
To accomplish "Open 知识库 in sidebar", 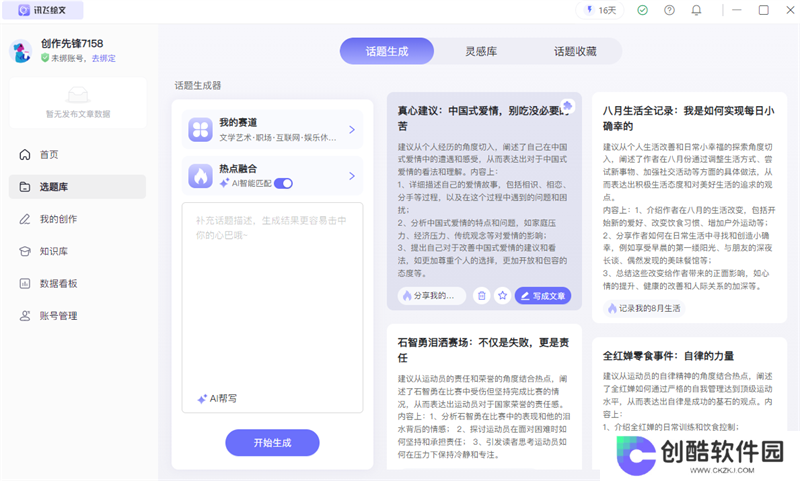I will coord(78,251).
